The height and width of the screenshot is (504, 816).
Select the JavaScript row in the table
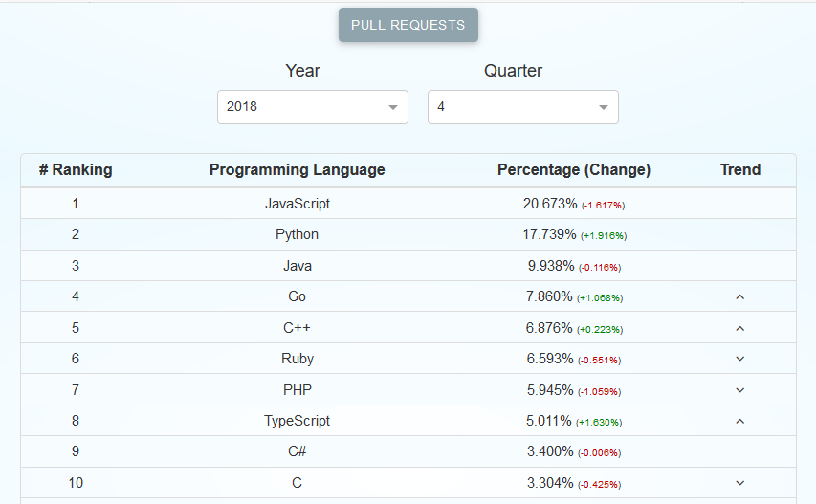tap(298, 204)
